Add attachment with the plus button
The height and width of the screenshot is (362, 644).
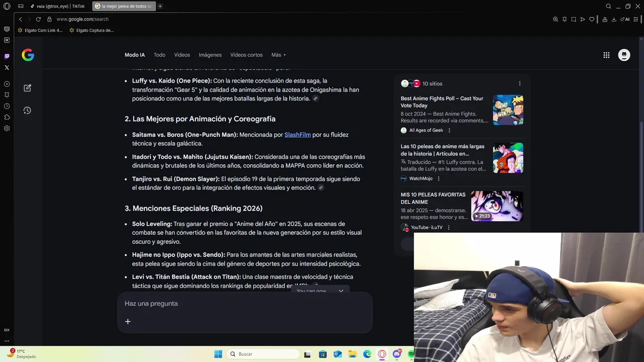click(x=128, y=322)
